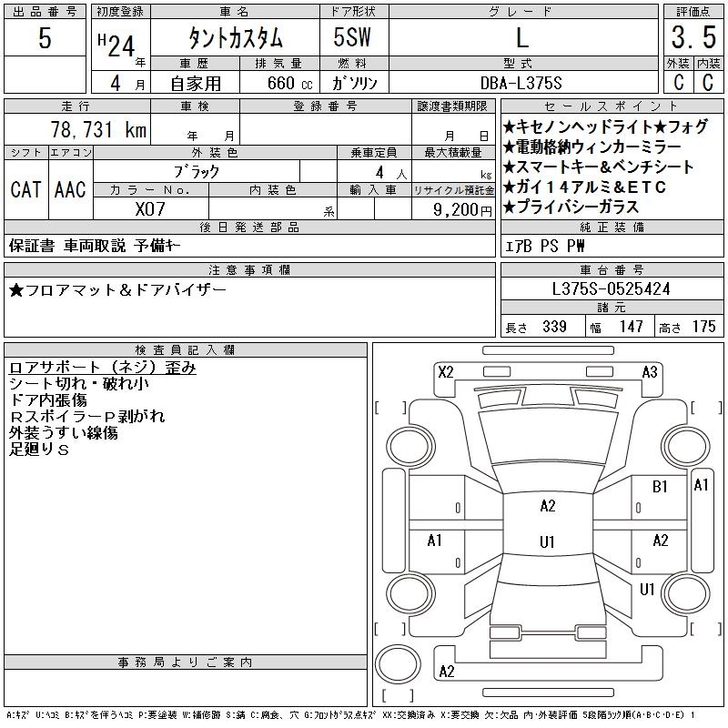Click the exterior color ブラック
Screen dimensions: 728x728
pyautogui.click(x=197, y=172)
